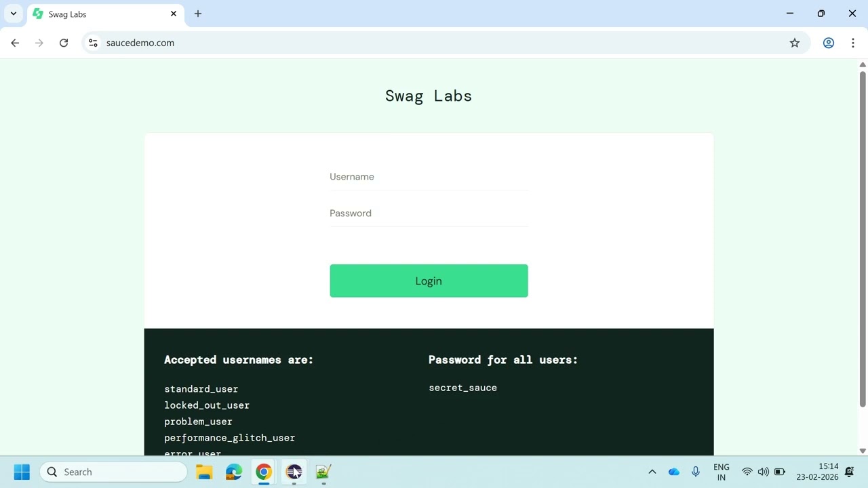Open the Chrome profile icon

click(829, 43)
